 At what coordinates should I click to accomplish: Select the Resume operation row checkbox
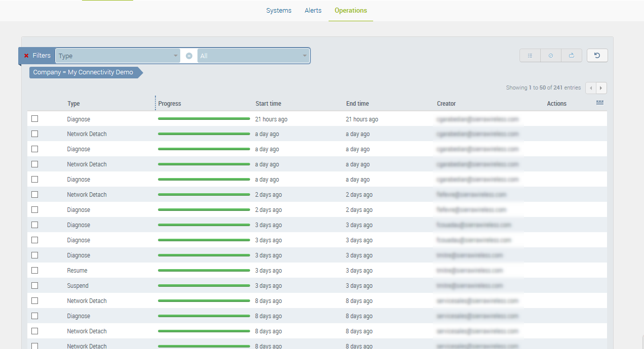pyautogui.click(x=35, y=271)
